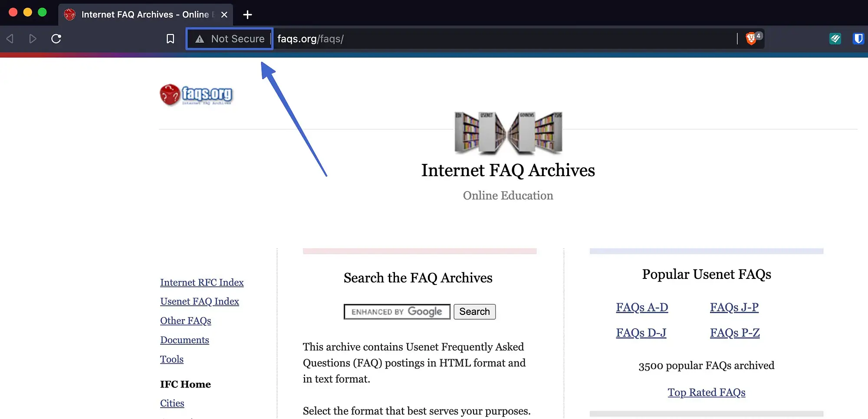Viewport: 868px width, 419px height.
Task: Open the FAQs A-D link
Action: coord(642,308)
